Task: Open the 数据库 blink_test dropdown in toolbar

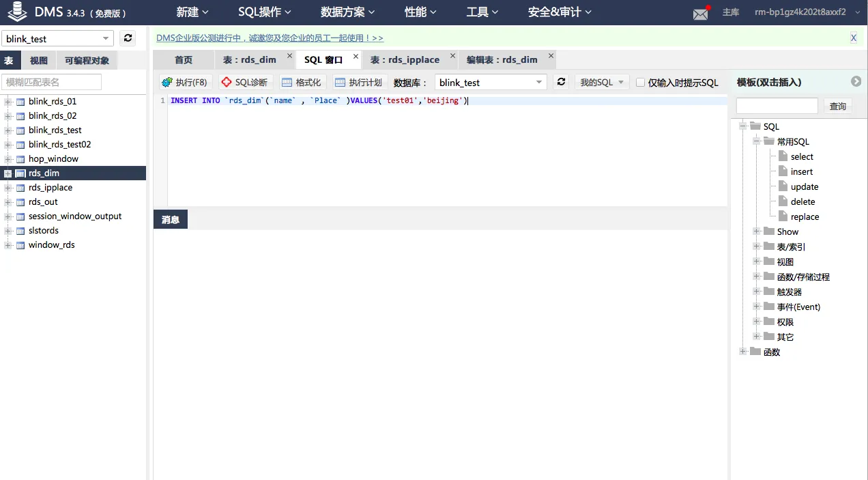Action: pos(491,82)
